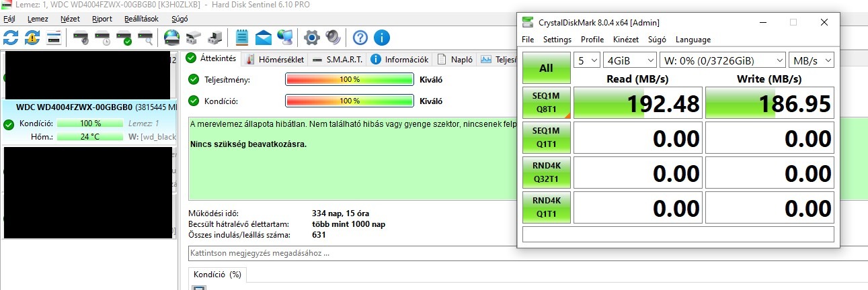Click the green check next to Teljesítmény
Image resolution: width=868 pixels, height=290 pixels.
(x=194, y=79)
